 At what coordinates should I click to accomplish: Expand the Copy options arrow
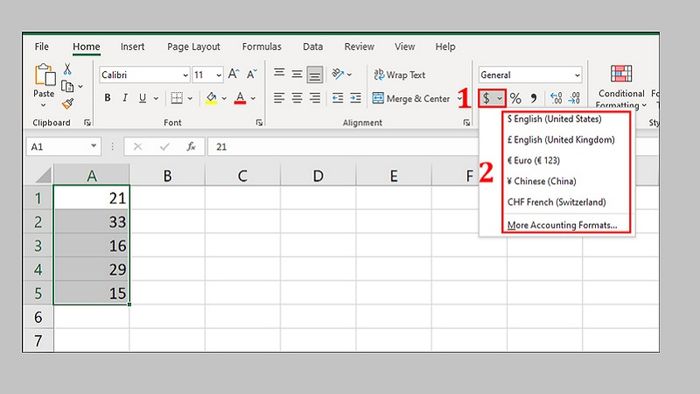(80, 86)
